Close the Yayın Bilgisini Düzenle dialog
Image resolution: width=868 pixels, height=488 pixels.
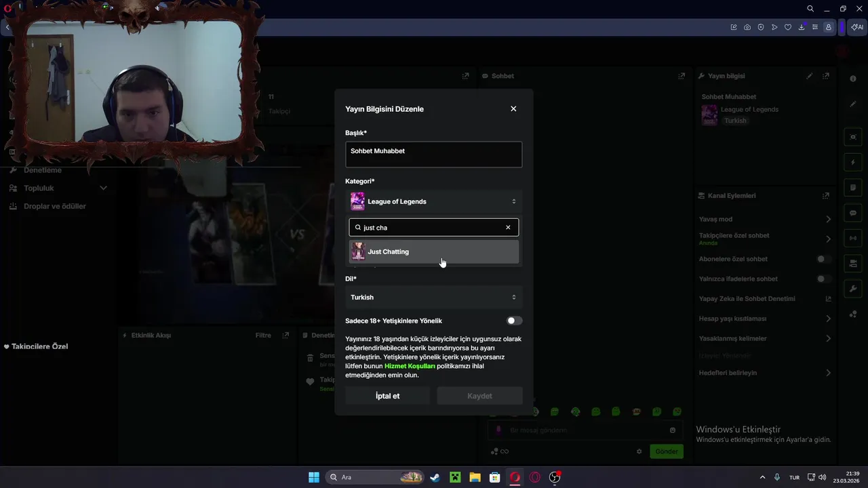click(x=513, y=109)
